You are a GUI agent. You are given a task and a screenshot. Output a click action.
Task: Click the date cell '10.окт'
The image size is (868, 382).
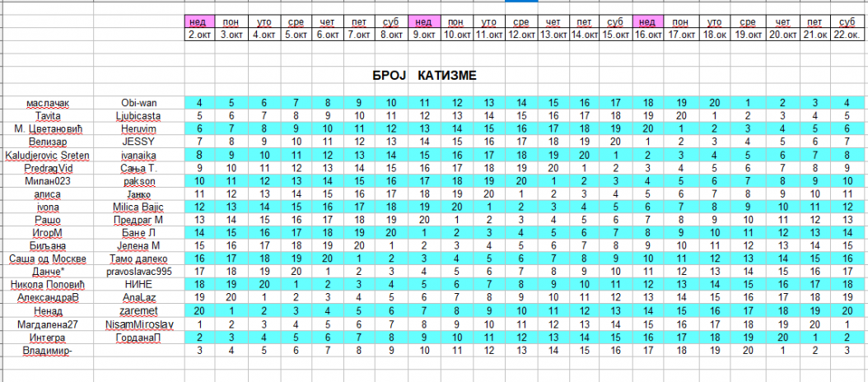457,35
